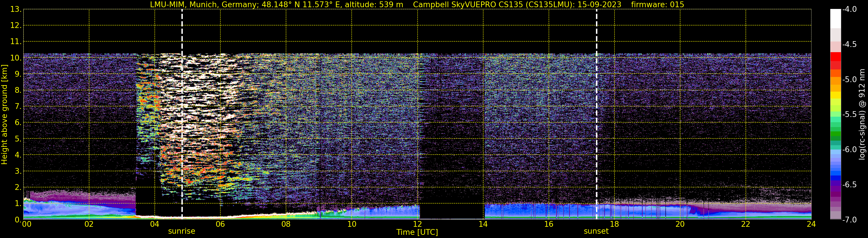Click the '-5.5' colorbar label

pos(850,114)
